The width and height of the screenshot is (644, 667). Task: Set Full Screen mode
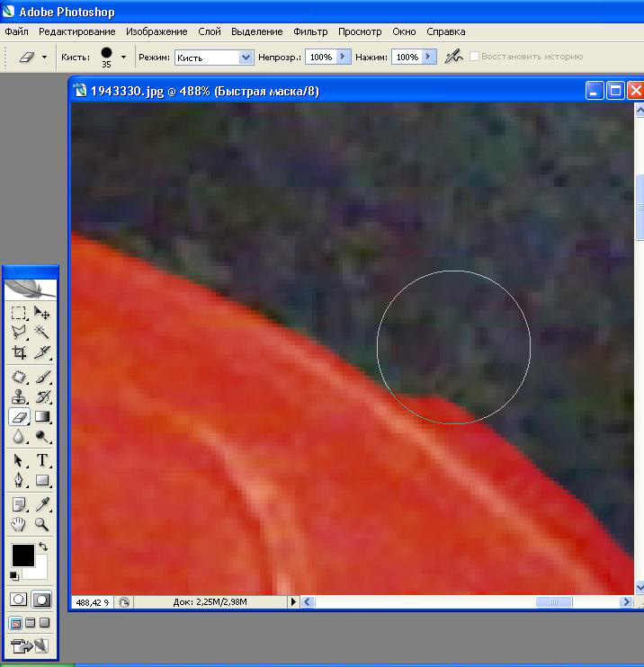44,623
